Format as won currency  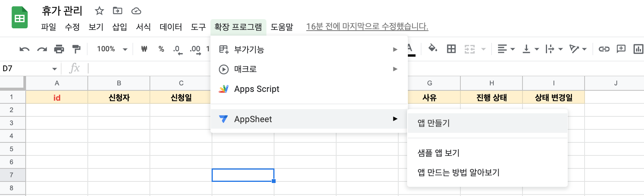pos(144,49)
